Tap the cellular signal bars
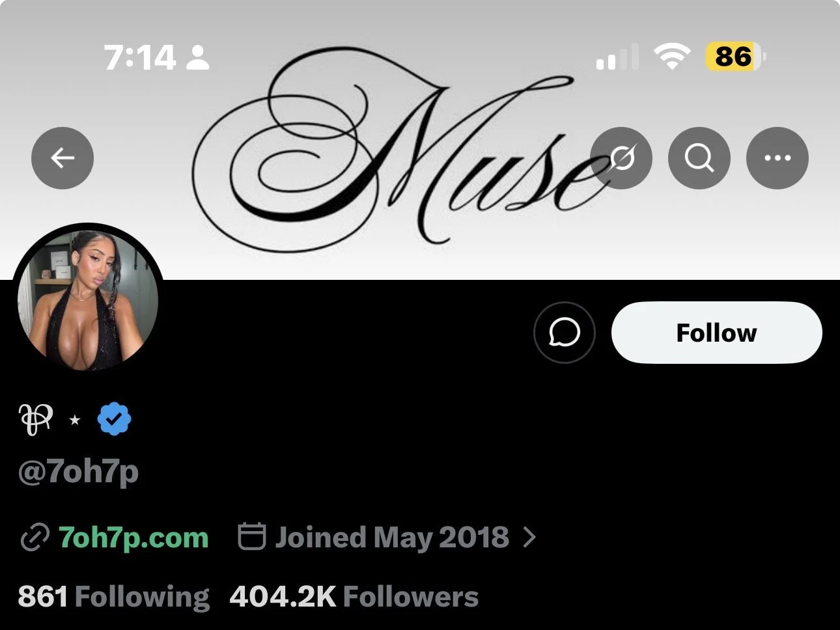The width and height of the screenshot is (840, 630). (617, 57)
